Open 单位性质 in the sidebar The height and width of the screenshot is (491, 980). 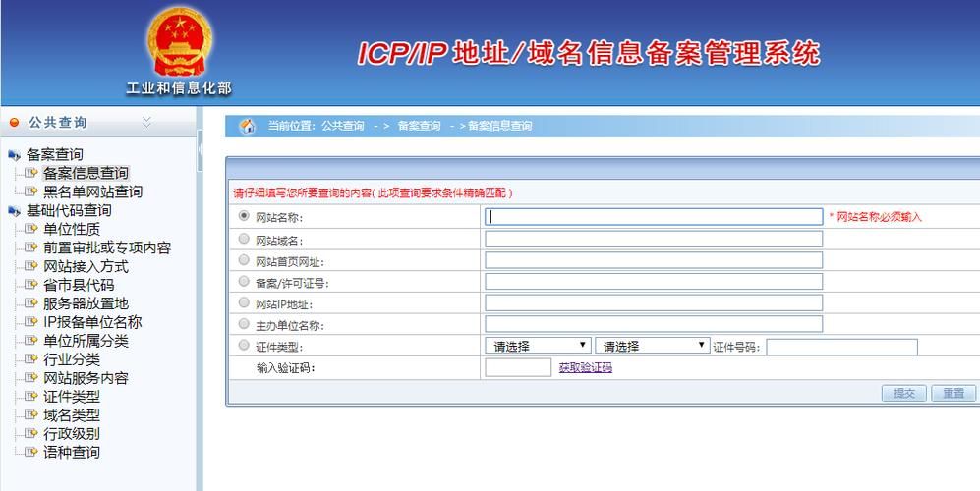click(x=71, y=229)
